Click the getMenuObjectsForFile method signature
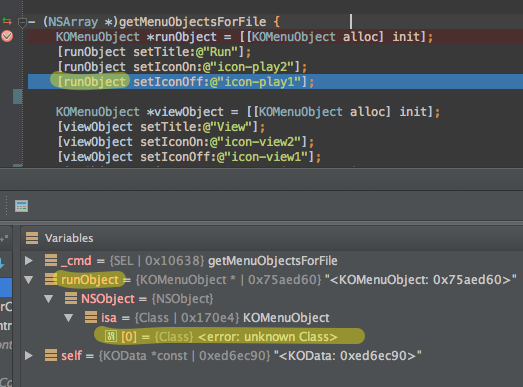 161,22
